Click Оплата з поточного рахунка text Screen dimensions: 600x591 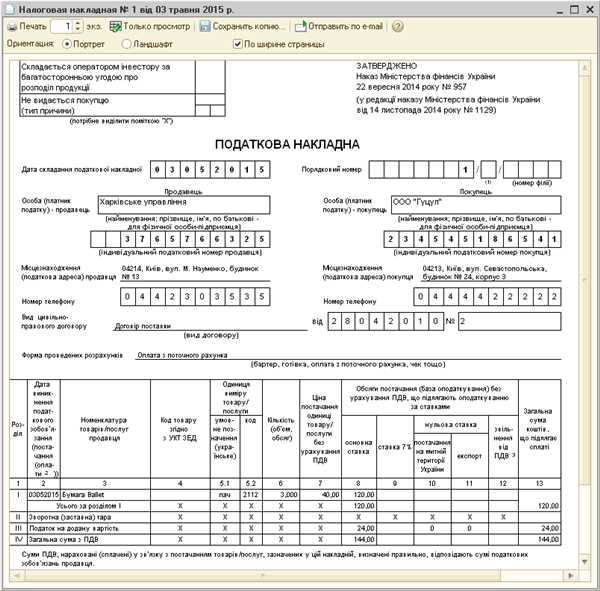pos(182,355)
